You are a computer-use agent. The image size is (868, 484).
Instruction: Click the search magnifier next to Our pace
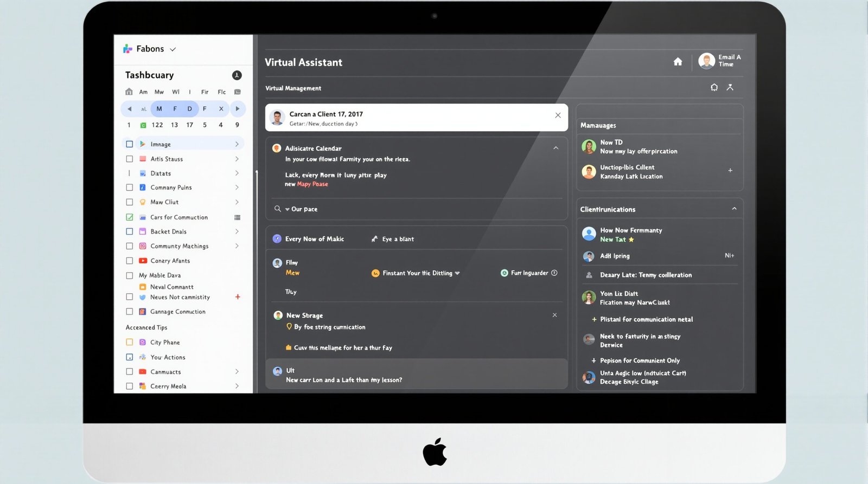278,209
